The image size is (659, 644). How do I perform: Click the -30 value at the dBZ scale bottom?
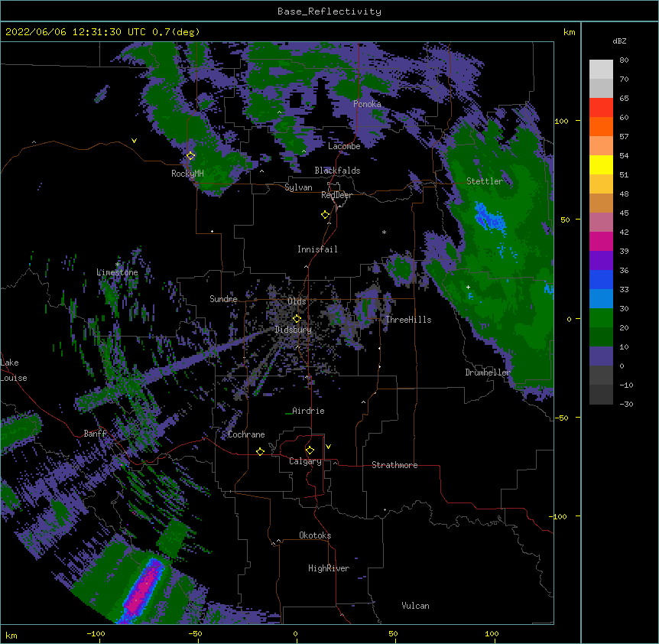626,404
